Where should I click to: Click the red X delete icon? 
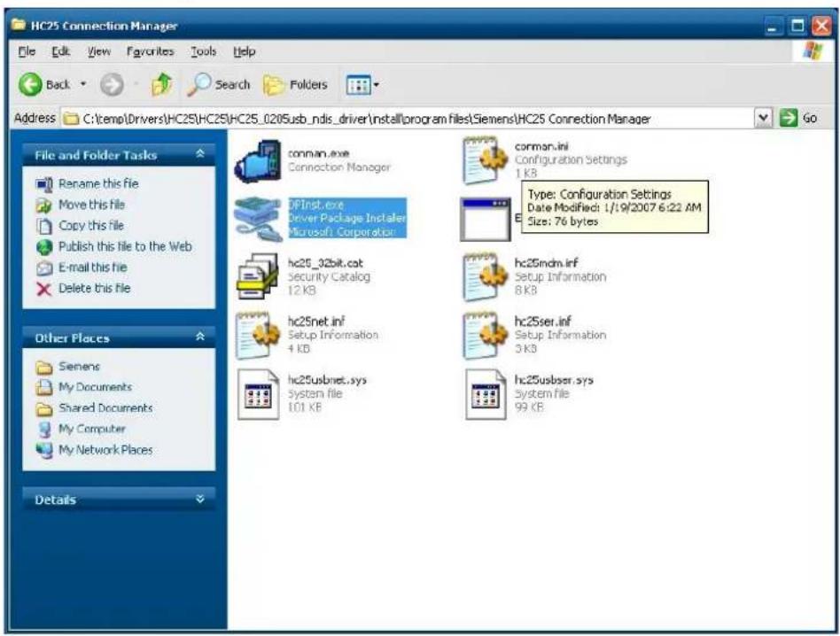tap(43, 289)
